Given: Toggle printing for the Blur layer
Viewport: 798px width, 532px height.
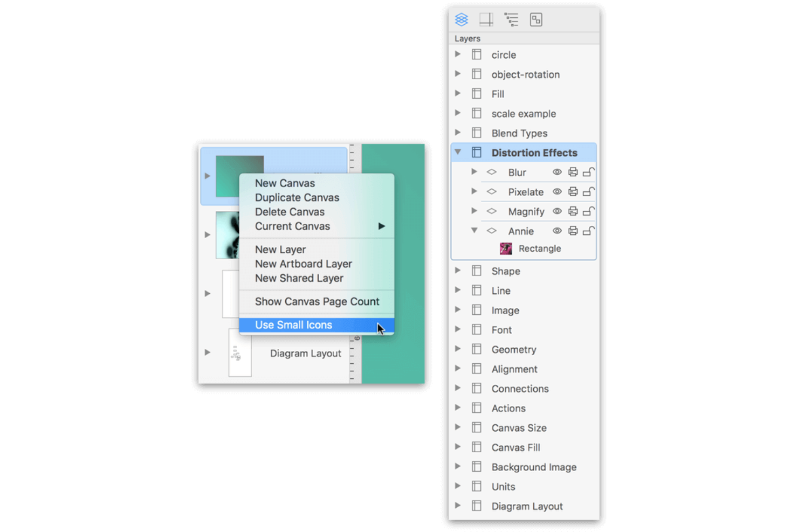Looking at the screenshot, I should (573, 172).
